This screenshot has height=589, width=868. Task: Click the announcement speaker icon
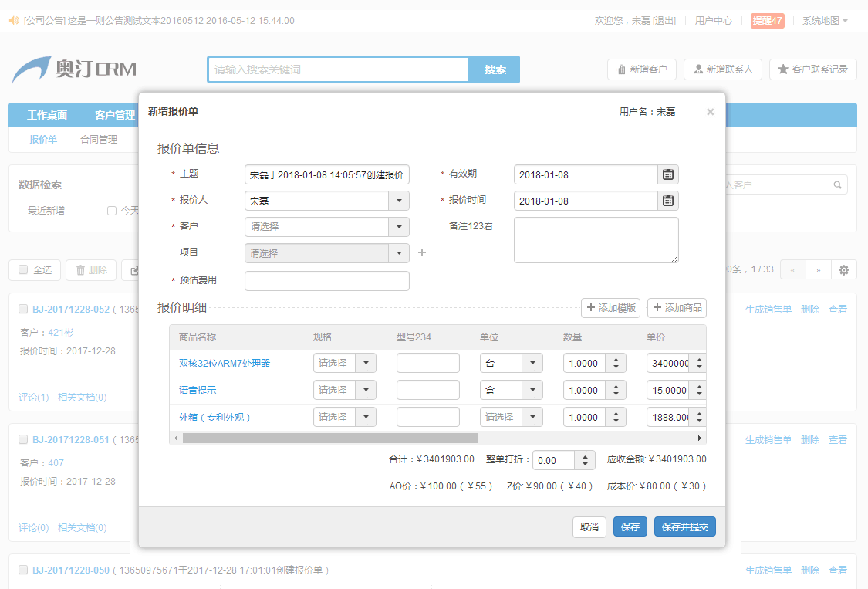coord(14,21)
